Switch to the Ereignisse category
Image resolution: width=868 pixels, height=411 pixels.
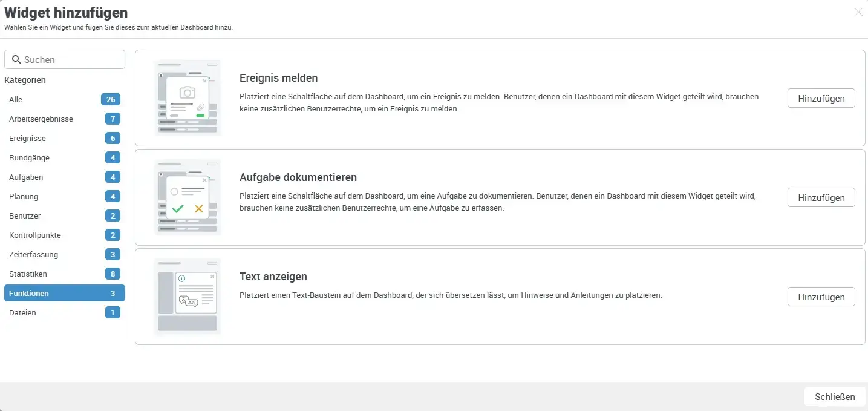coord(27,138)
